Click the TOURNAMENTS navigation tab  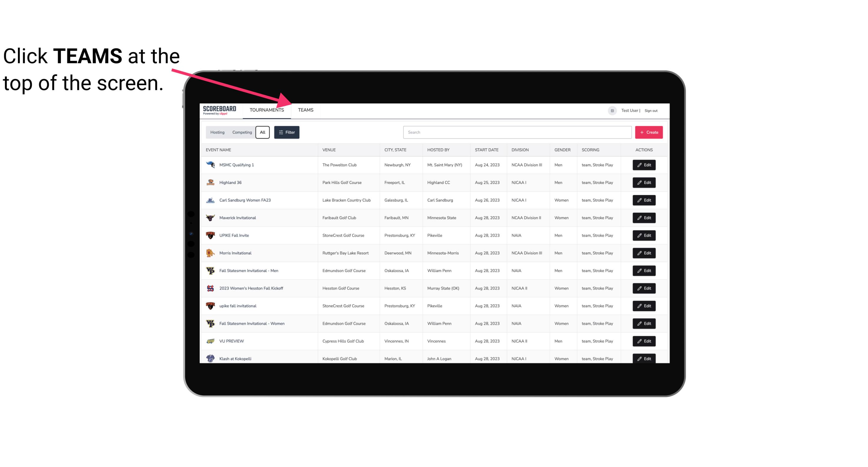click(267, 110)
